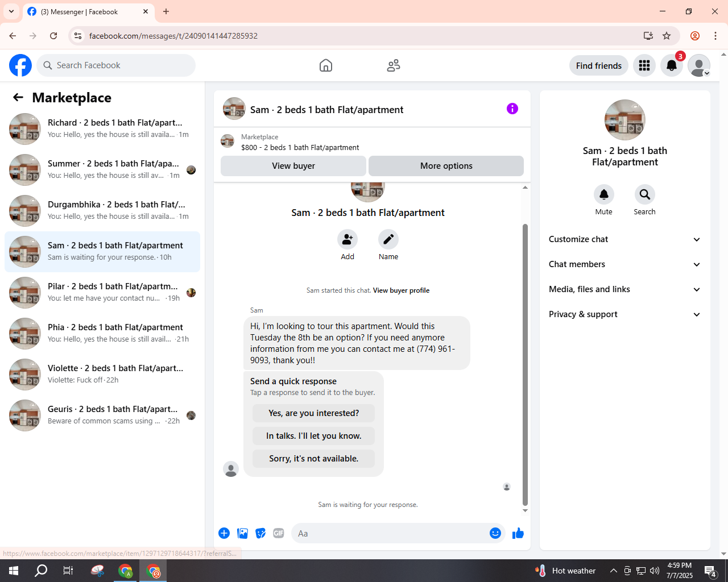Open the Facebook logo home link
Image resolution: width=728 pixels, height=582 pixels.
pos(20,65)
